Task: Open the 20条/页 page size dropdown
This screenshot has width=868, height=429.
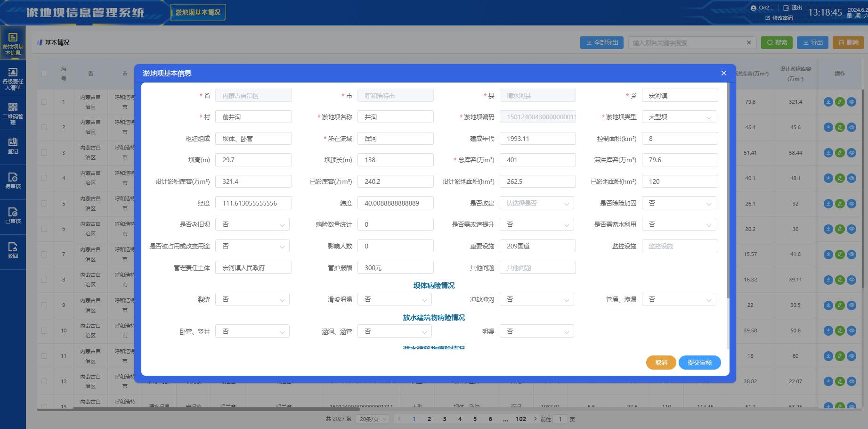Action: pyautogui.click(x=373, y=419)
